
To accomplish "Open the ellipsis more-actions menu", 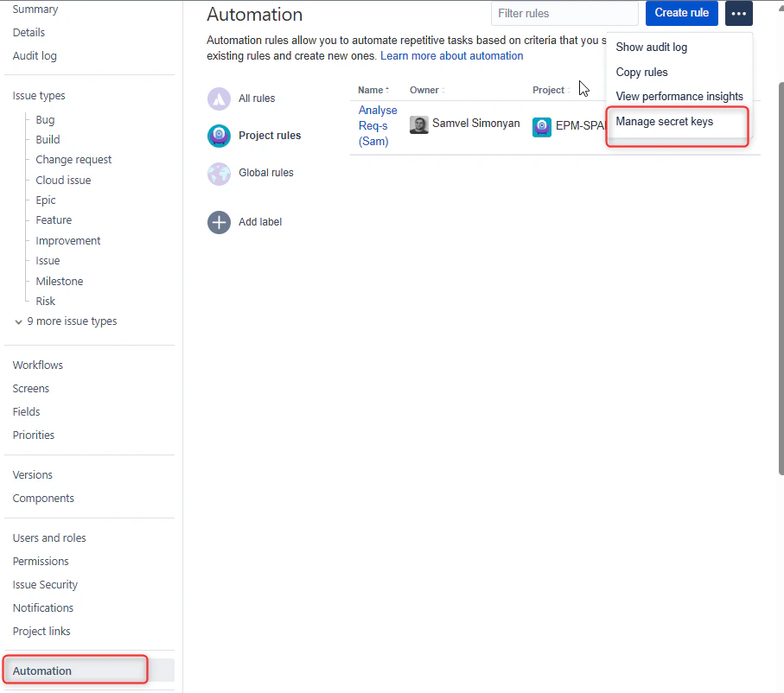I will coord(738,13).
